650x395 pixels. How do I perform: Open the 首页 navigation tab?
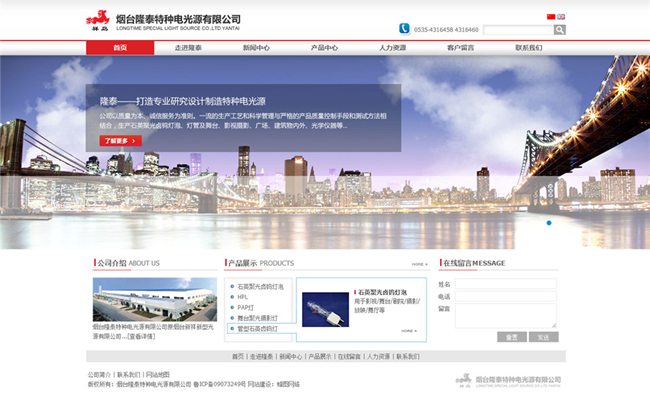[x=120, y=48]
